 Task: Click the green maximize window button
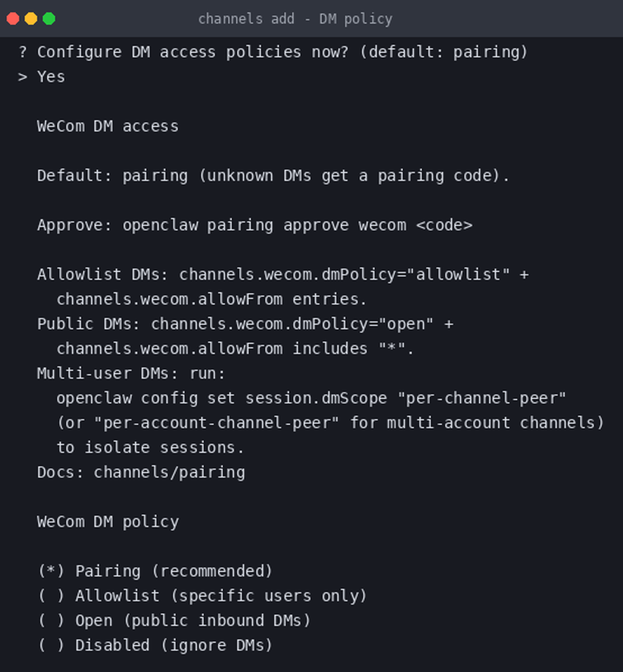point(49,19)
